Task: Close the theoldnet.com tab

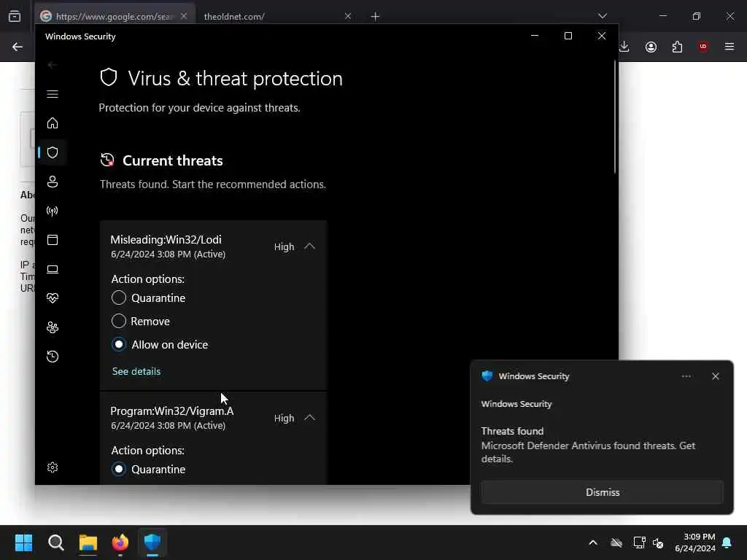Action: (348, 16)
